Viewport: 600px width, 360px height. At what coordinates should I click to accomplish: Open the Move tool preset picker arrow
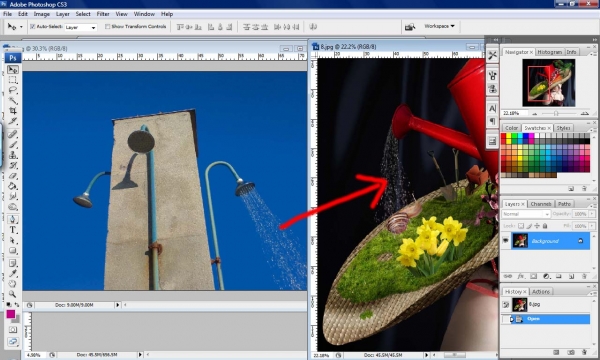coord(21,27)
